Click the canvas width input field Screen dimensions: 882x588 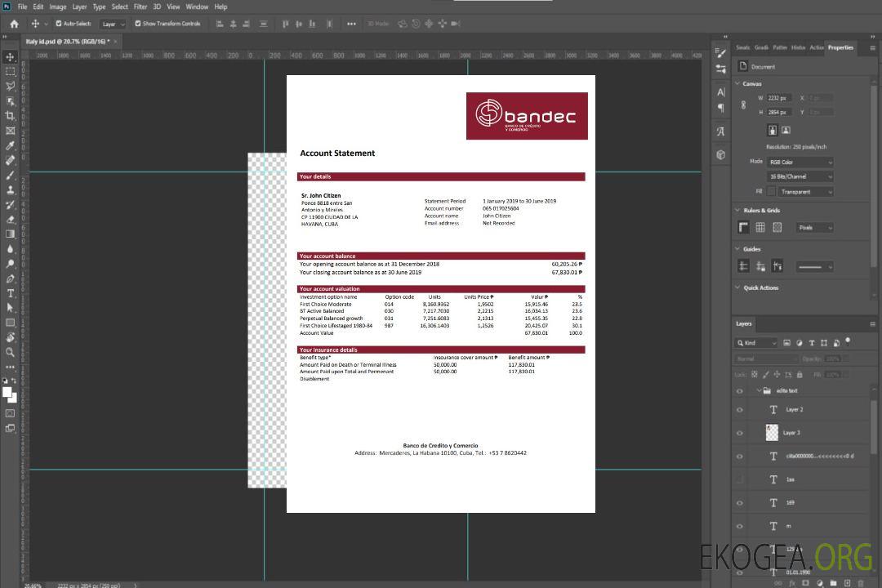click(x=778, y=98)
